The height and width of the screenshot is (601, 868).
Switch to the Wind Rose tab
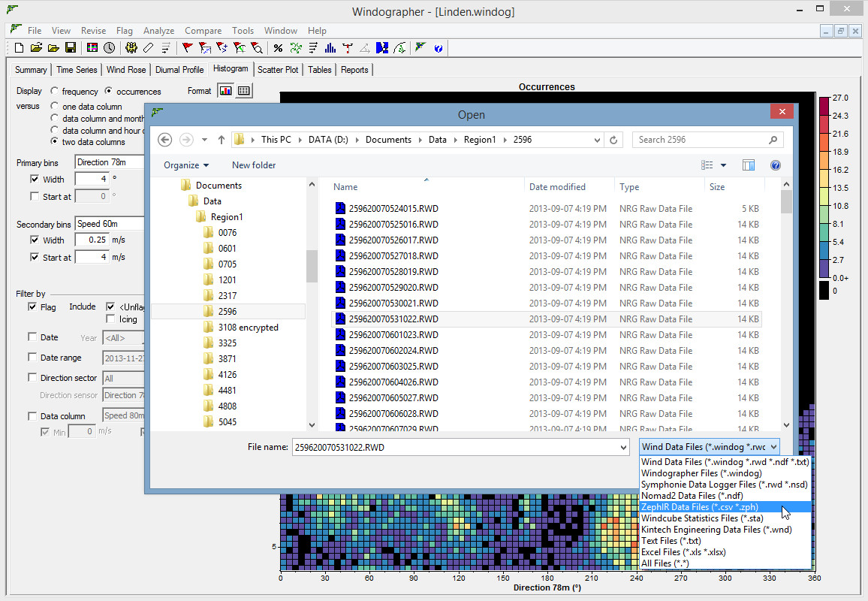[x=126, y=70]
